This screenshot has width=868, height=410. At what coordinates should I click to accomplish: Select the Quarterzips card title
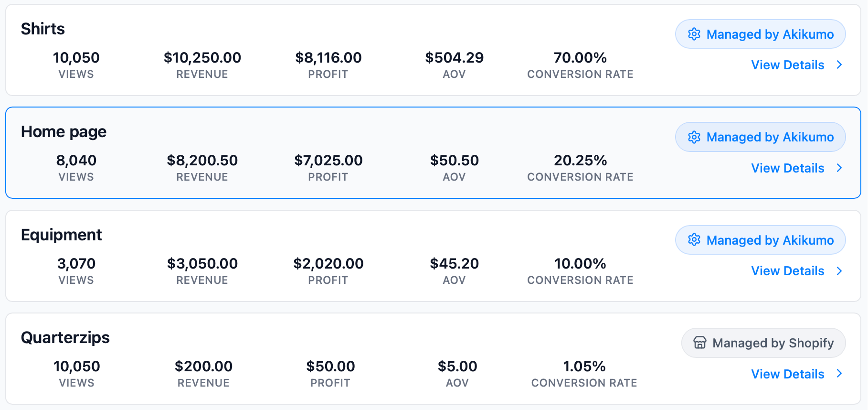tap(65, 338)
